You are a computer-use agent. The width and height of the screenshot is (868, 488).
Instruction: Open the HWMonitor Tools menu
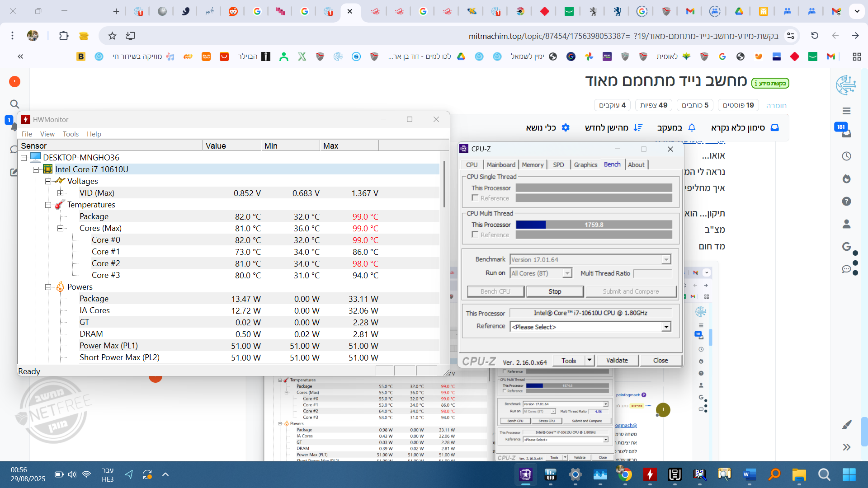click(x=71, y=134)
